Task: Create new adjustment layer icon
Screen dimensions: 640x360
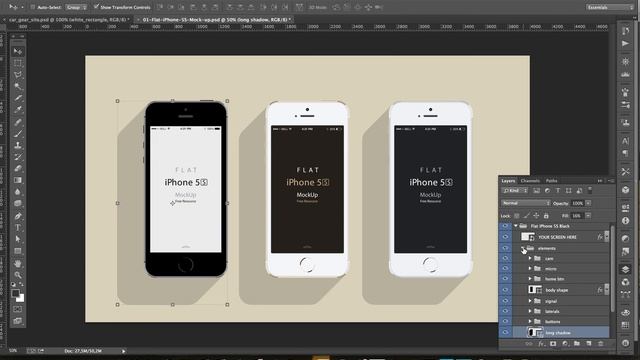Action: click(565, 344)
